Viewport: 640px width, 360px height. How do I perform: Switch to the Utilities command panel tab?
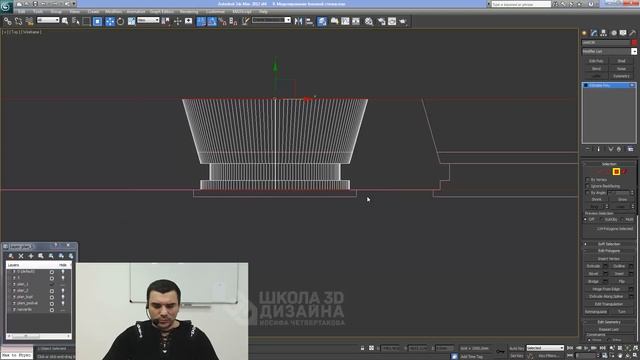tap(632, 33)
